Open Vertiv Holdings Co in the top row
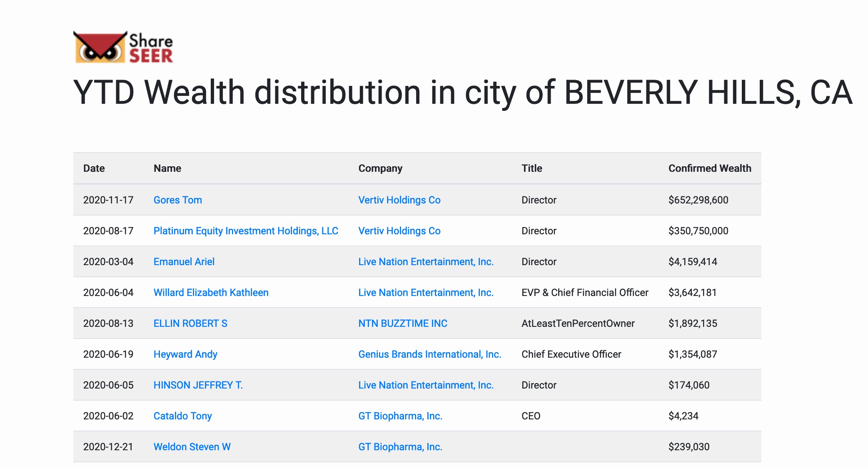The height and width of the screenshot is (469, 868). click(399, 200)
